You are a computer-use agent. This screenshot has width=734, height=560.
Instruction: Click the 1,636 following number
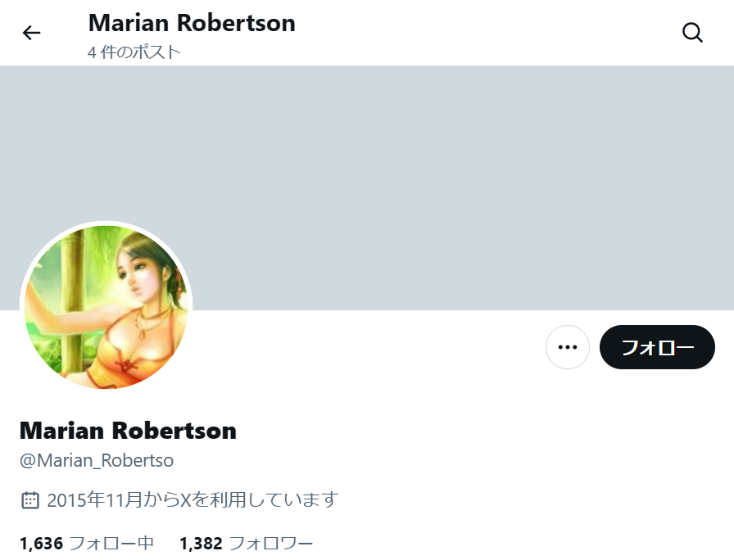41,543
